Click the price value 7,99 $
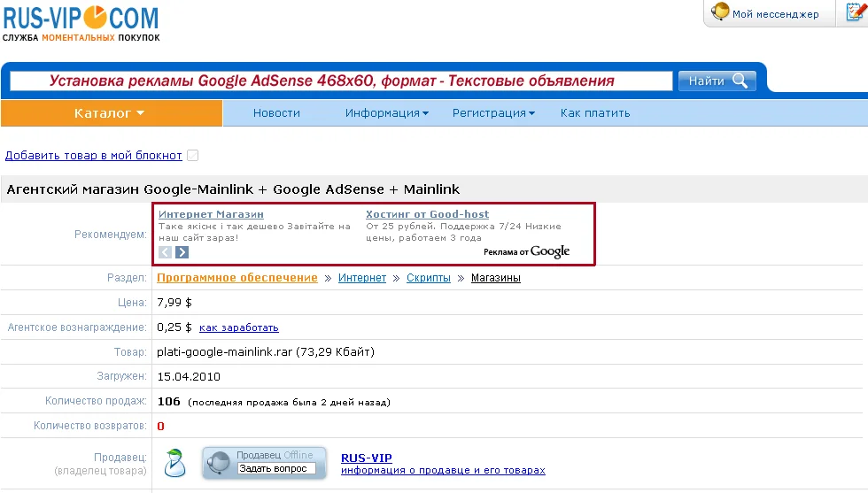 coord(174,303)
